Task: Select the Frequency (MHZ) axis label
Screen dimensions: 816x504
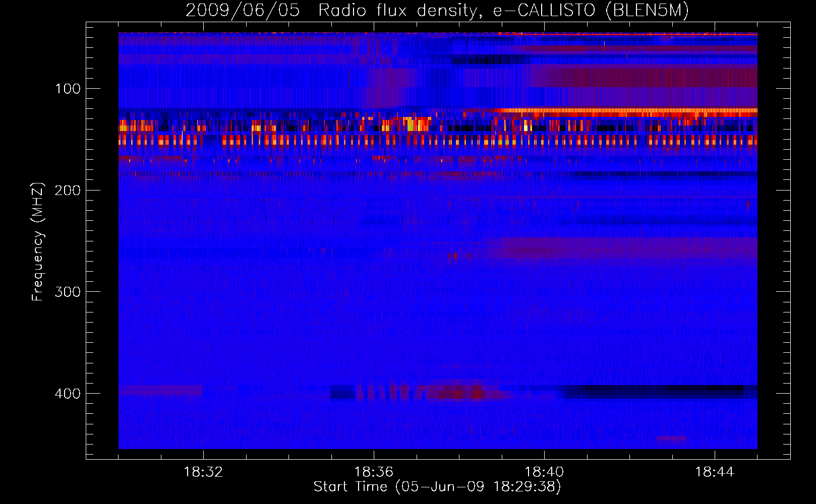Action: point(38,241)
